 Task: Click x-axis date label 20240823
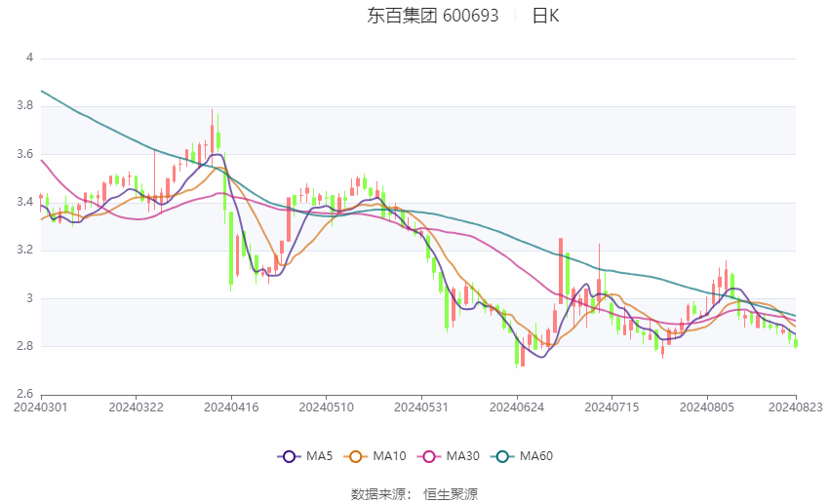795,407
